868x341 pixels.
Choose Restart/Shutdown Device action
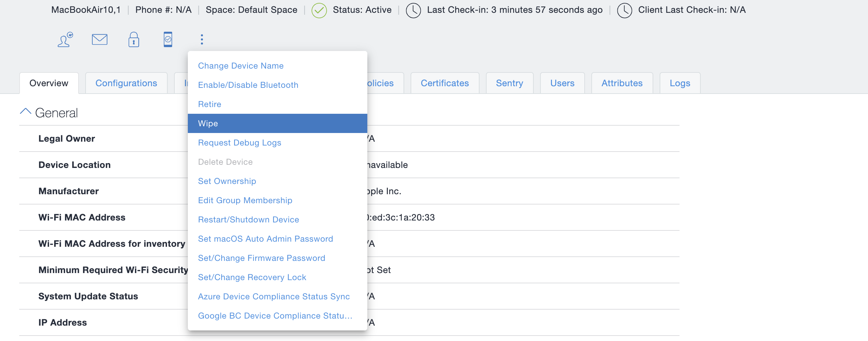[248, 219]
